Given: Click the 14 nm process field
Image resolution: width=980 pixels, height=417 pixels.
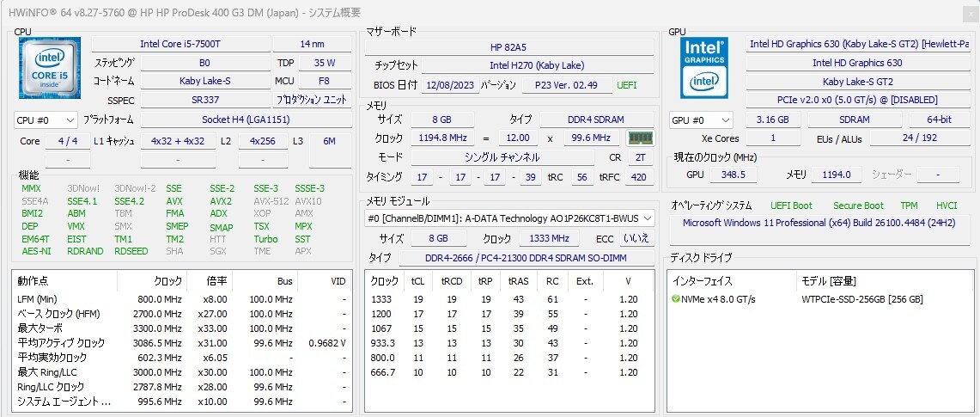Looking at the screenshot, I should pos(312,44).
